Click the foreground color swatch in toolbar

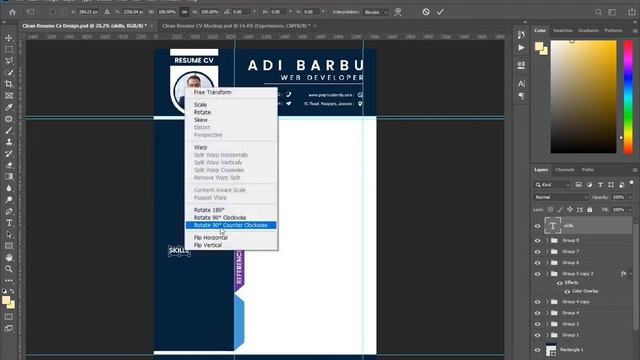pyautogui.click(x=6, y=300)
